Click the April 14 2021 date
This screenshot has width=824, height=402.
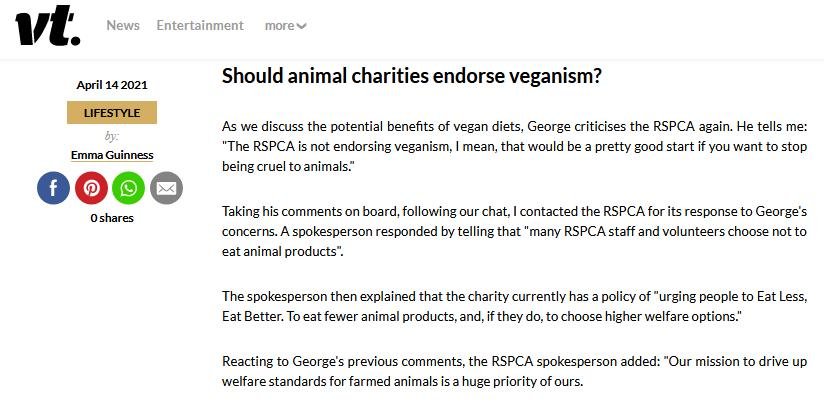click(112, 84)
